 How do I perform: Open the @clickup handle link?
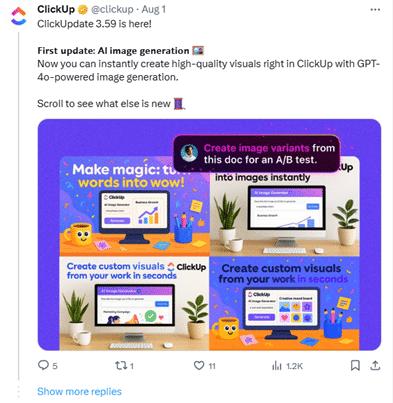click(112, 10)
